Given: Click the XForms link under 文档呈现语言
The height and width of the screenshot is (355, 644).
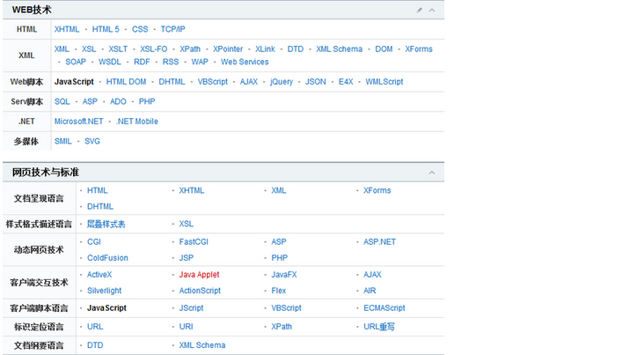Looking at the screenshot, I should click(x=377, y=190).
